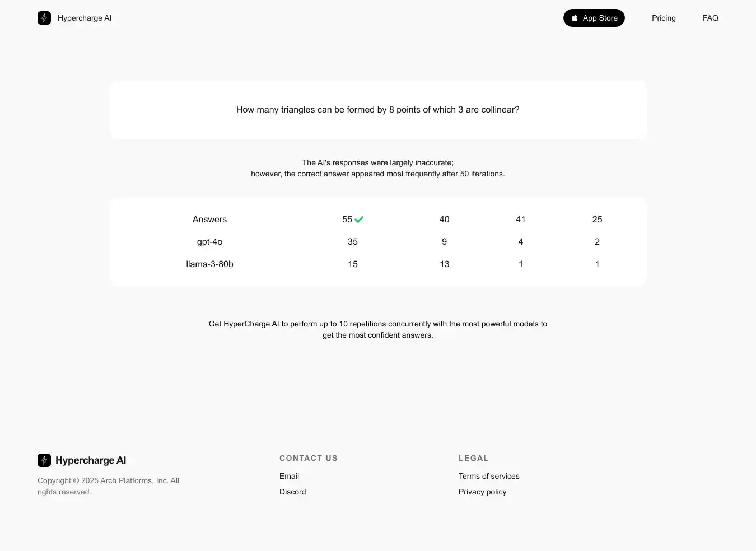Open the FAQ page
This screenshot has height=551, width=756.
710,18
